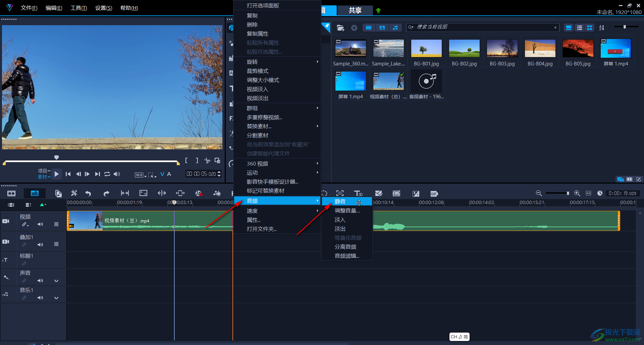The image size is (644, 345).
Task: Open the record/capture option icon
Action: pos(199,193)
